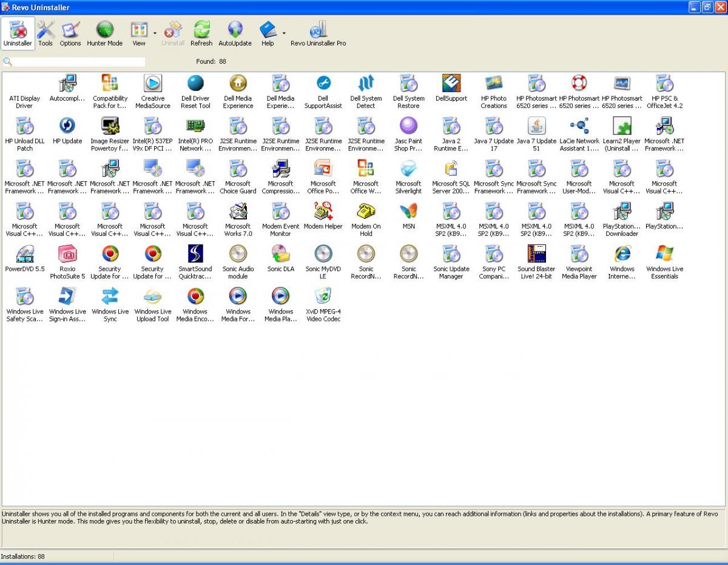Click the program search input field
The image size is (728, 565).
pos(79,61)
